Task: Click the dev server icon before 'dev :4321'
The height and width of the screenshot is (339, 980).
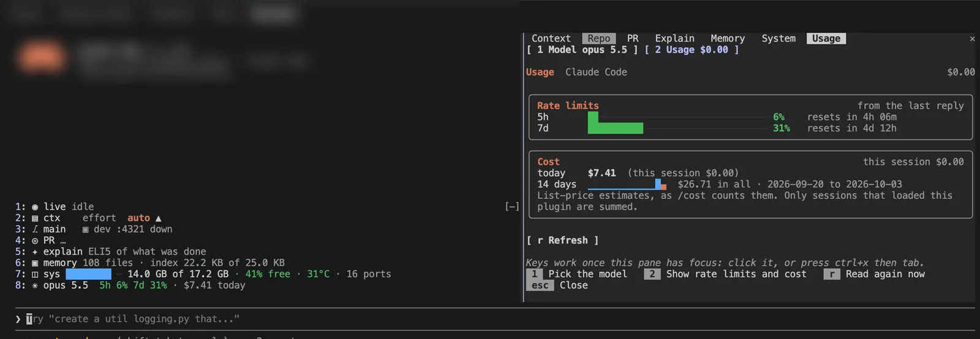Action: coord(85,229)
